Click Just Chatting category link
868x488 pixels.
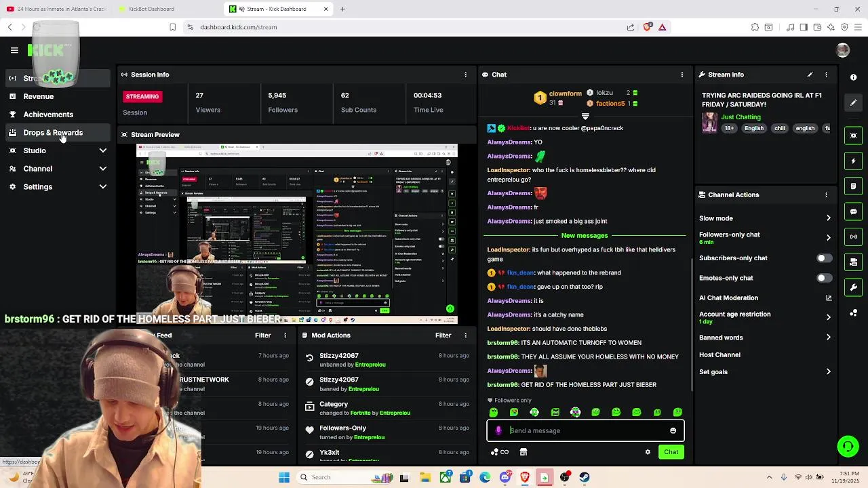pyautogui.click(x=741, y=117)
